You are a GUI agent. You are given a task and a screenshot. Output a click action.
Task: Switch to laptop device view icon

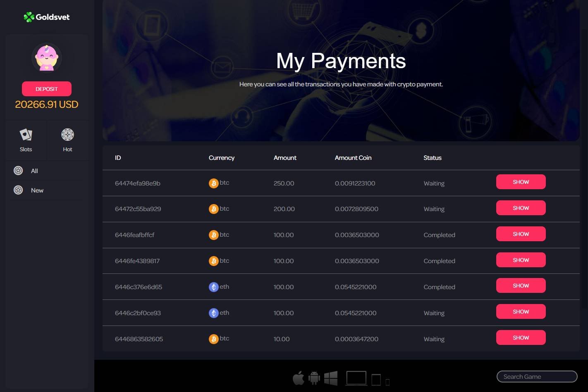tap(356, 378)
